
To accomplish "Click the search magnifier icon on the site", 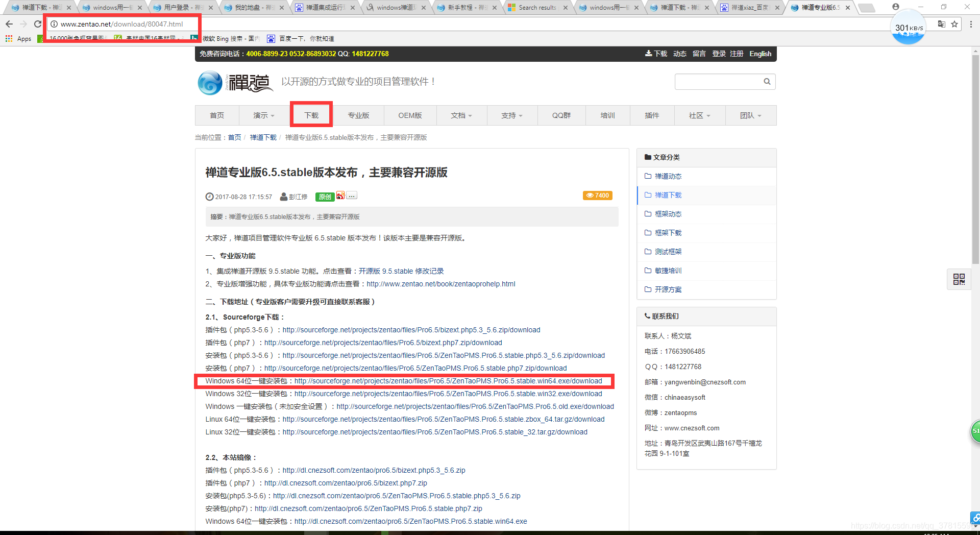I will coord(767,82).
